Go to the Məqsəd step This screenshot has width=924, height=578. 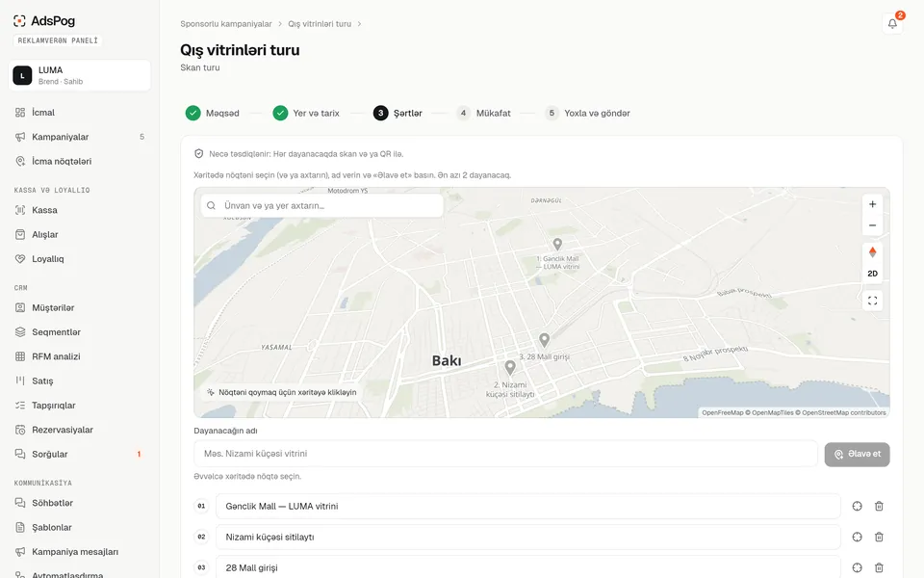coord(213,114)
